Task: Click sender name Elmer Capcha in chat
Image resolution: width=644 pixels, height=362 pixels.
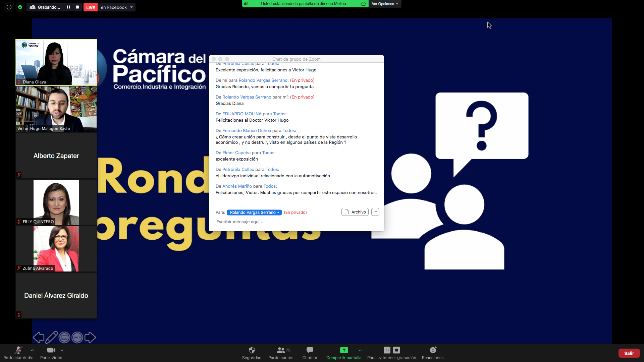Action: pos(236,153)
